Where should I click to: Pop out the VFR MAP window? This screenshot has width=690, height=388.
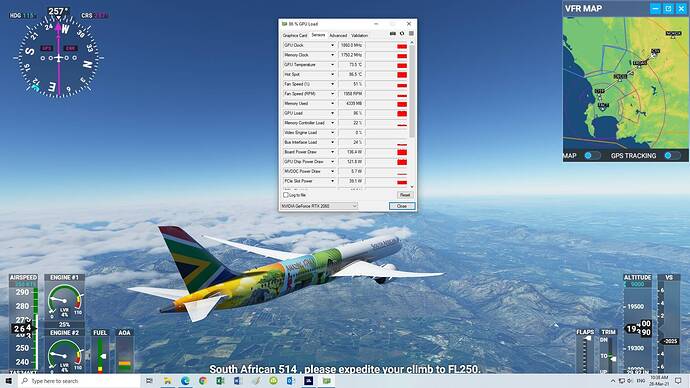tap(668, 8)
